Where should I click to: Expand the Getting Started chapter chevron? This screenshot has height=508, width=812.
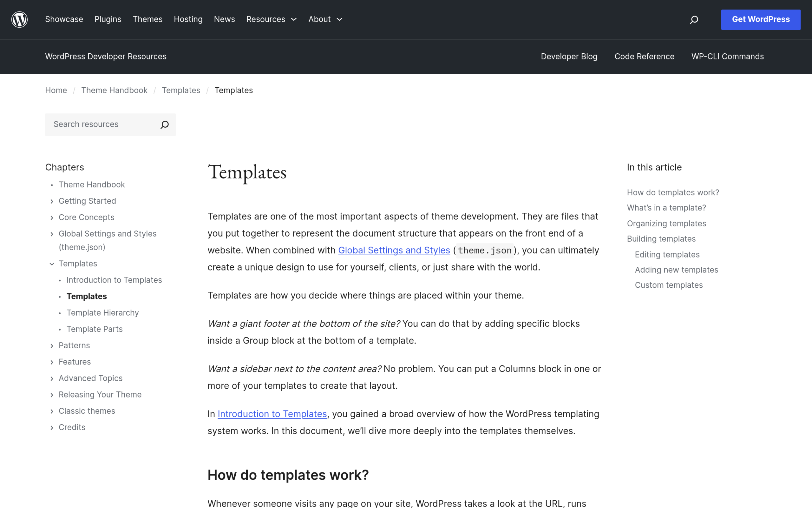[x=52, y=201]
